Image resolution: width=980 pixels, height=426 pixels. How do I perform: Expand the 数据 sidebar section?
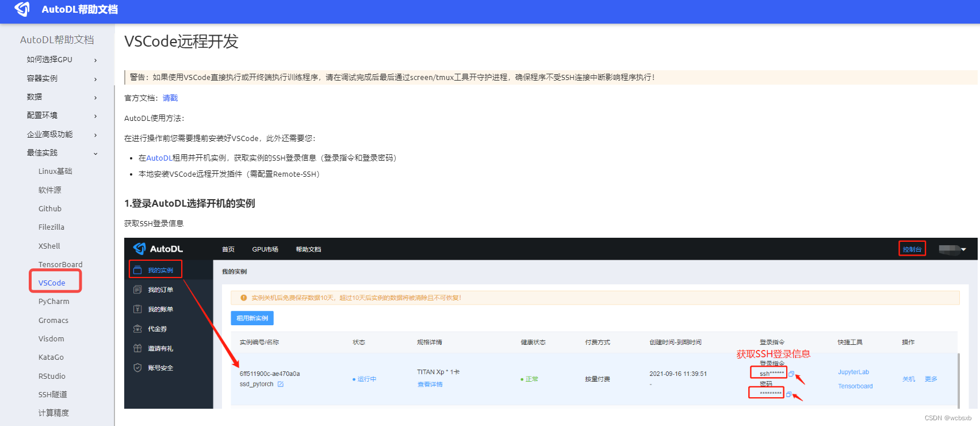pos(62,97)
